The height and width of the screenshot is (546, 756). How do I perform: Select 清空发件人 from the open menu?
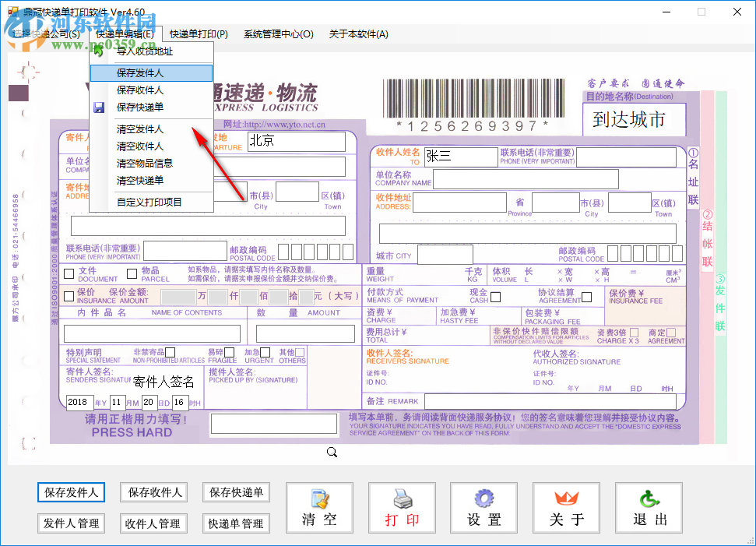[138, 130]
